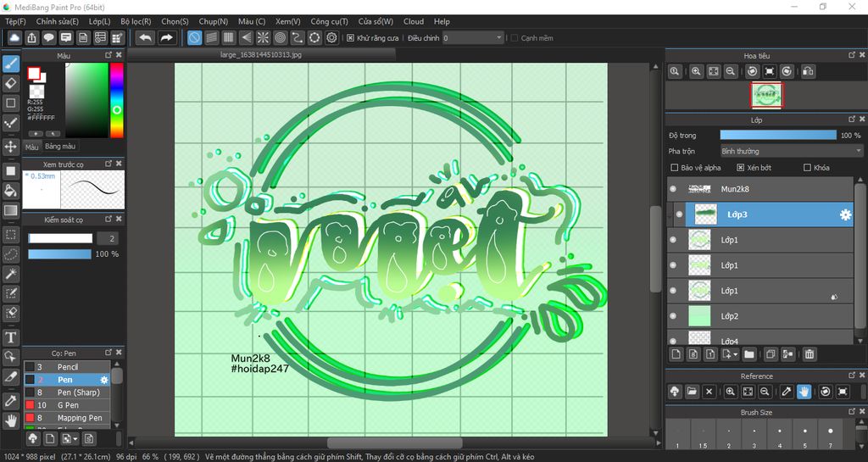Adjust Độ trong layer opacity slider

click(778, 135)
